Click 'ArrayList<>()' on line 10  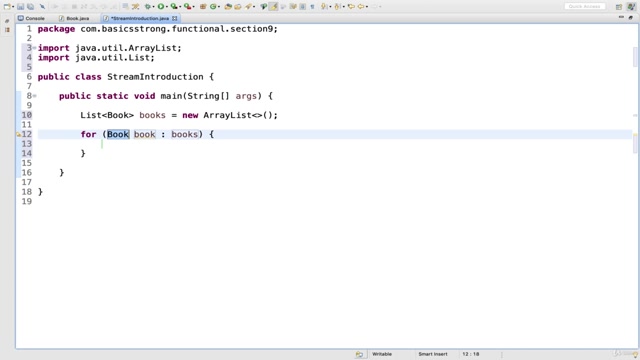point(238,115)
